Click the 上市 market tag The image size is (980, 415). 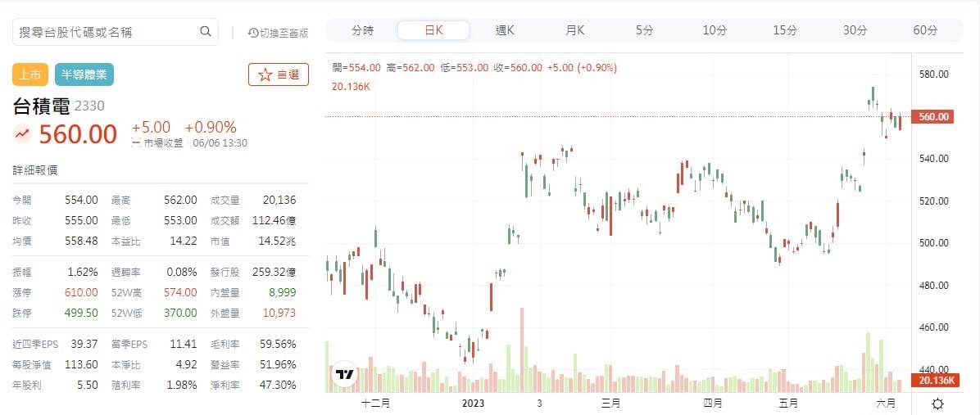[x=30, y=74]
